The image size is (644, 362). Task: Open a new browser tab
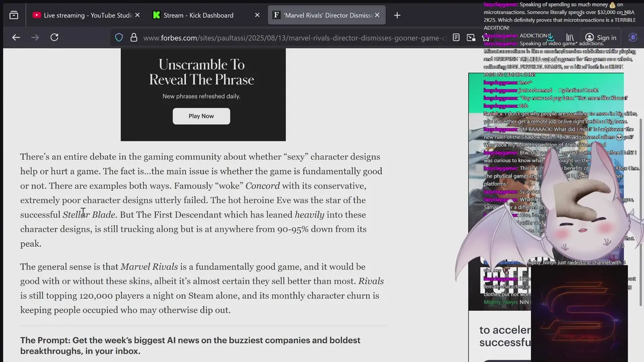397,15
